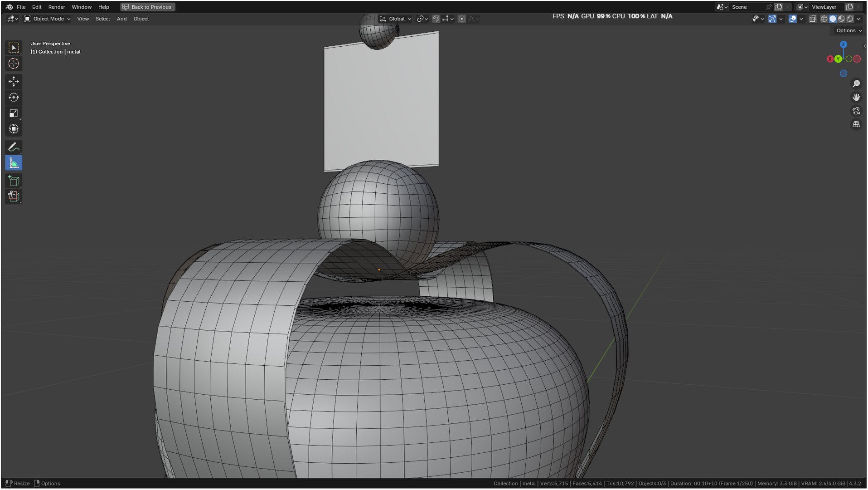The height and width of the screenshot is (490, 868).
Task: Click the 'User Perspective' viewport label
Action: point(50,44)
